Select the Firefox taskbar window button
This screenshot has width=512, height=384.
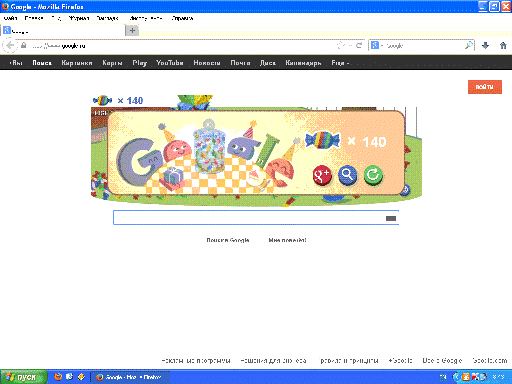point(130,377)
